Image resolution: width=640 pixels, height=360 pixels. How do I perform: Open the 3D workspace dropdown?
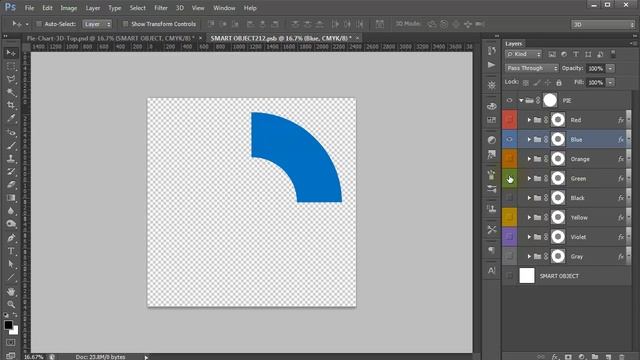[x=603, y=24]
